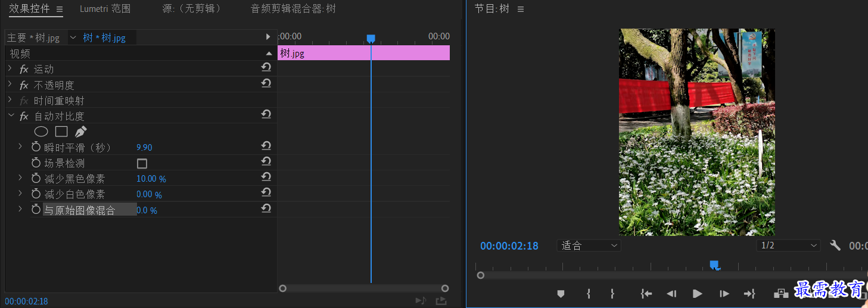
Task: Switch to the 效果控件 tab
Action: tap(29, 8)
